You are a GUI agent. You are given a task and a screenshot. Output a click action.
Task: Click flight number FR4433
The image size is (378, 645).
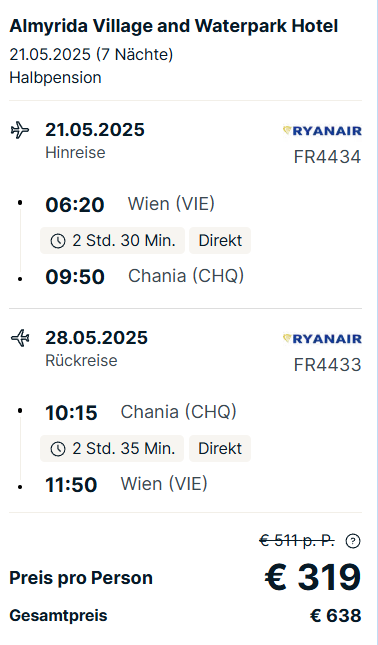click(327, 365)
